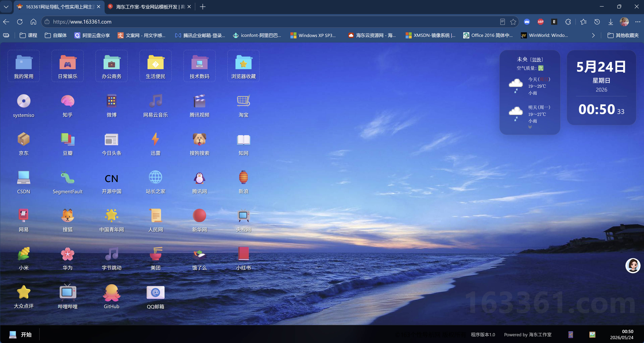Open the CSDN laptop icon
This screenshot has height=343, width=644.
tap(24, 178)
